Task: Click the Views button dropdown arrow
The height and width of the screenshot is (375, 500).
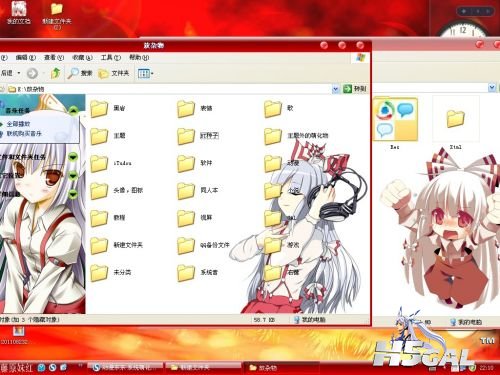Action: point(152,73)
